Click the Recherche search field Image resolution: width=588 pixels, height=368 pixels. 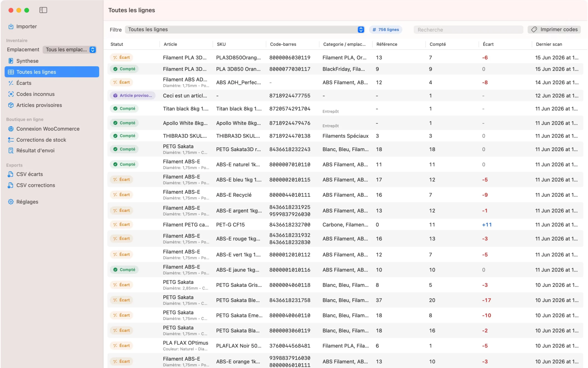468,30
